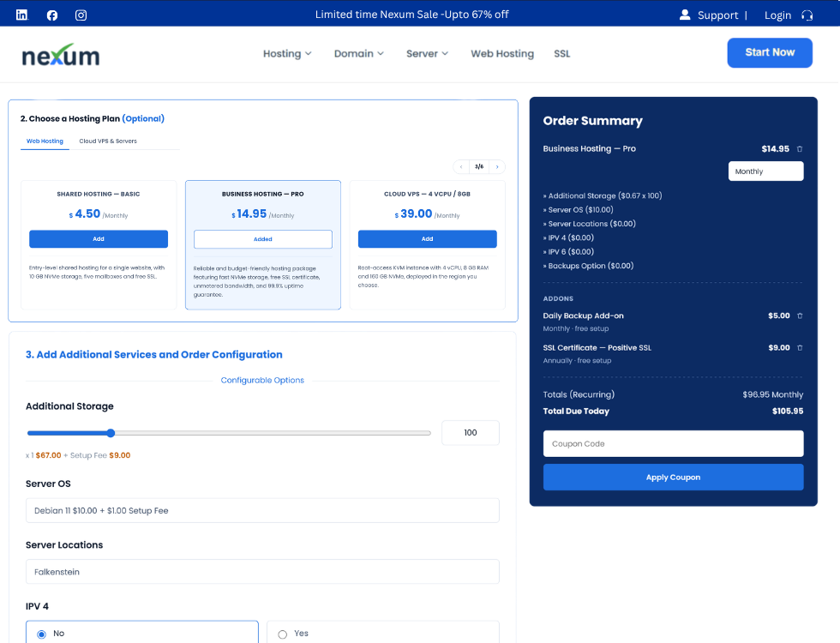The width and height of the screenshot is (840, 643).
Task: Click the Coupon Code input field
Action: (x=673, y=444)
